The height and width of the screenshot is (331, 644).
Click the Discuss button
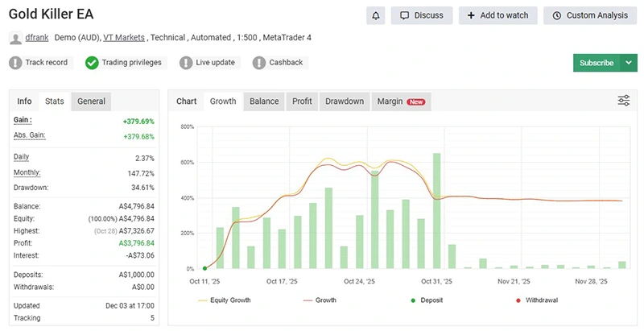point(421,15)
